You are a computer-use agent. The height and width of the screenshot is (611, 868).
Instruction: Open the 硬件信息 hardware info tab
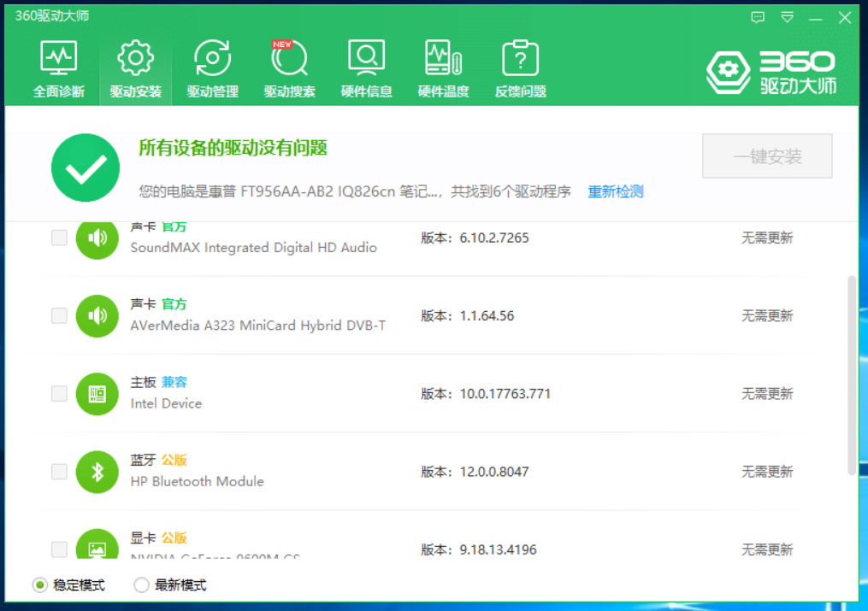click(x=367, y=70)
